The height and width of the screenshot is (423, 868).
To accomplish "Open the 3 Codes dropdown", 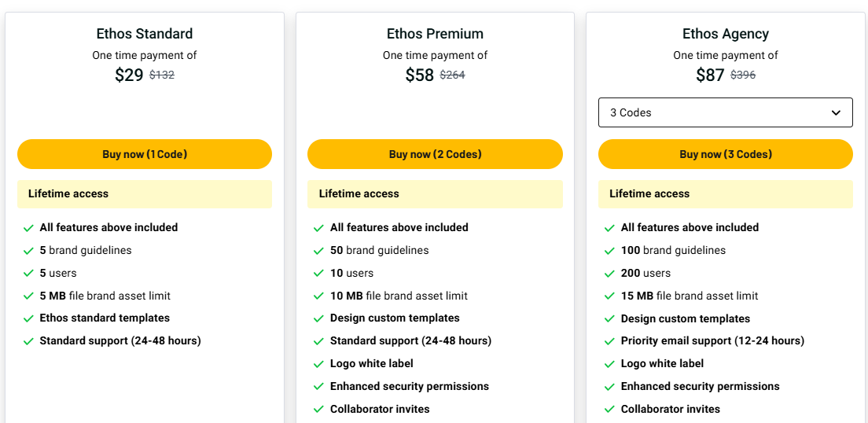I will tap(725, 112).
